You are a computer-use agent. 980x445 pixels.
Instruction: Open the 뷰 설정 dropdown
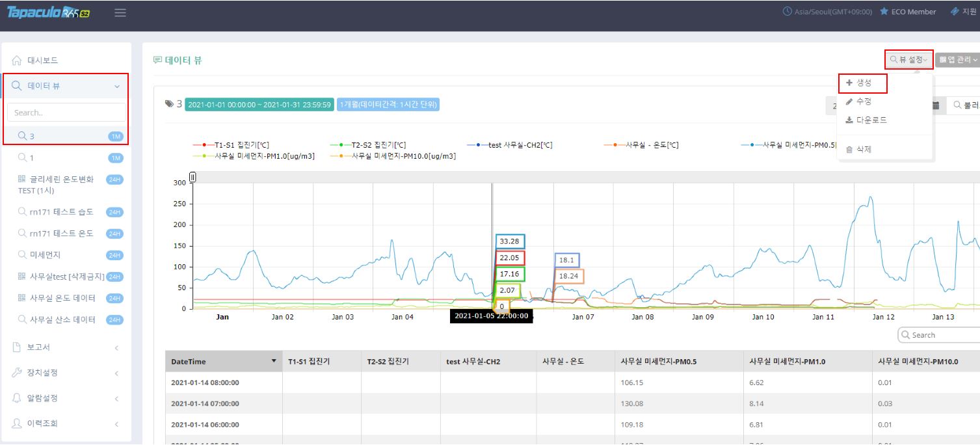[908, 60]
